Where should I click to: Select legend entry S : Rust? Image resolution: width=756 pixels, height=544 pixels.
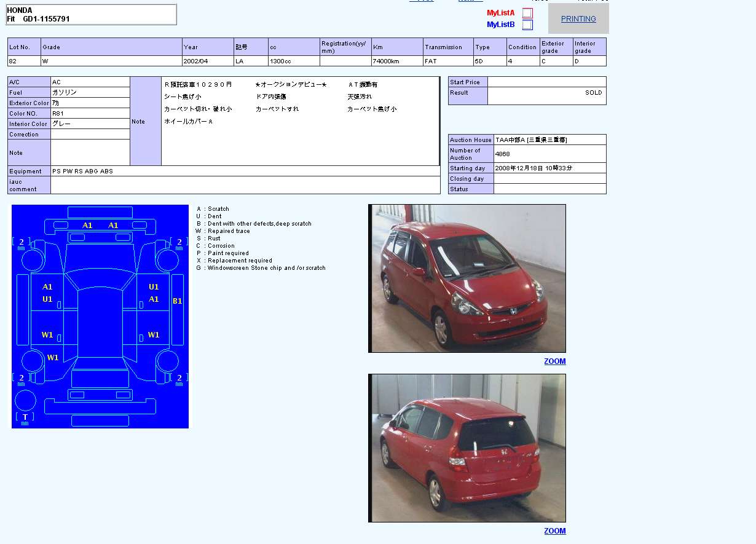click(x=208, y=238)
